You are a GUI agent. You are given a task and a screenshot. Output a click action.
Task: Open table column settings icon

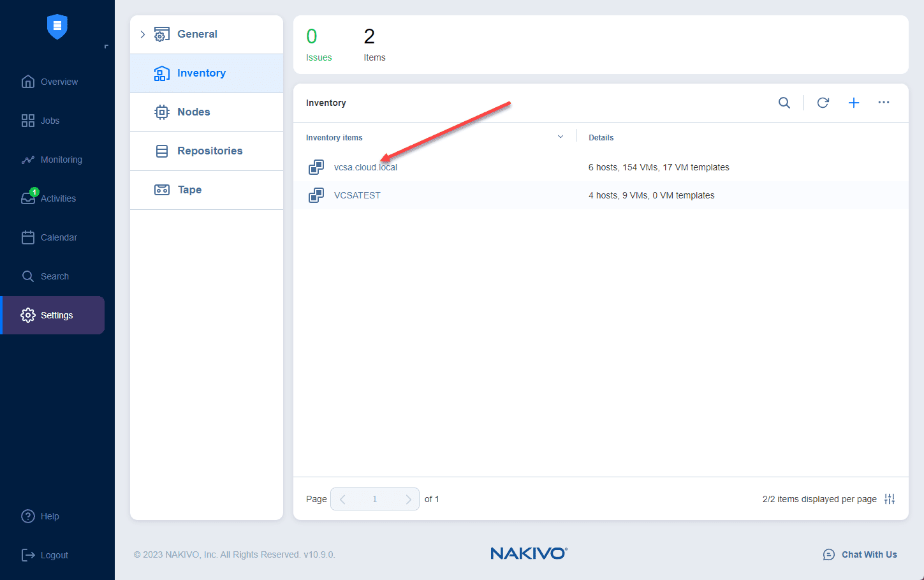pos(890,499)
